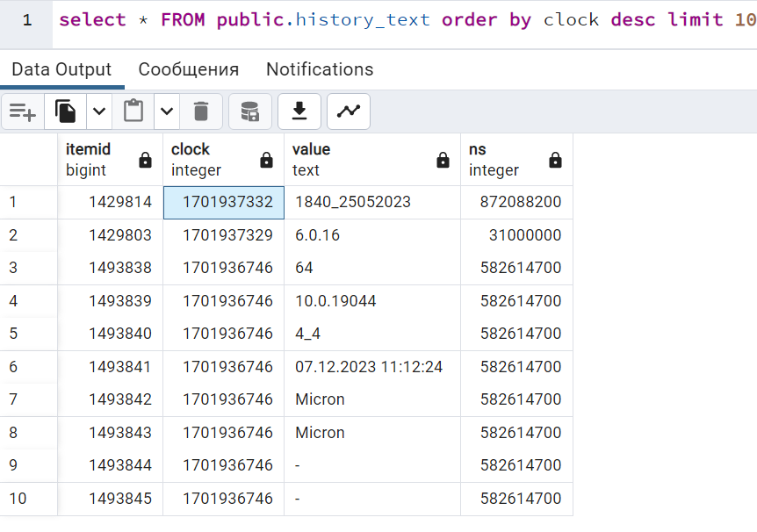757x532 pixels.
Task: Select row number 10 header
Action: tap(28, 499)
